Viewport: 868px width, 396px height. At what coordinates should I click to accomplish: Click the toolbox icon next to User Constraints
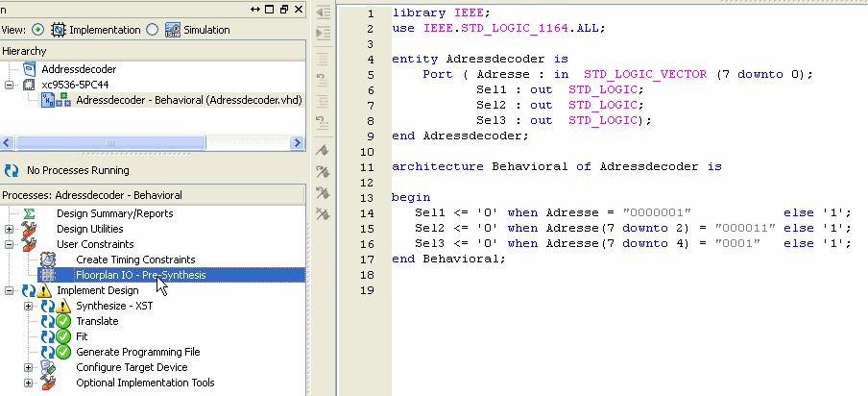point(29,244)
